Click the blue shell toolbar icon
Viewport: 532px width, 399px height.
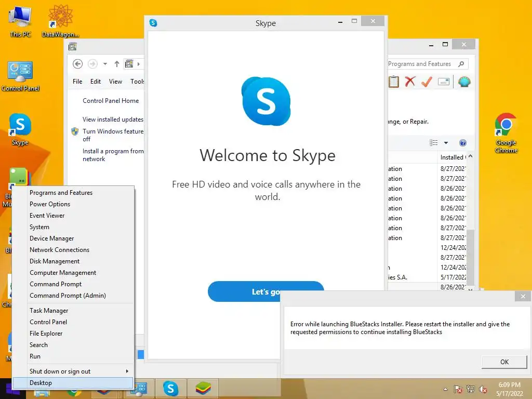point(464,82)
